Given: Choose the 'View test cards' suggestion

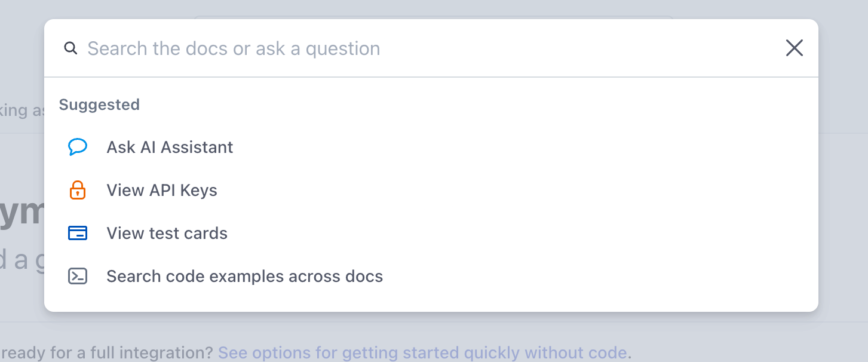Looking at the screenshot, I should point(167,233).
